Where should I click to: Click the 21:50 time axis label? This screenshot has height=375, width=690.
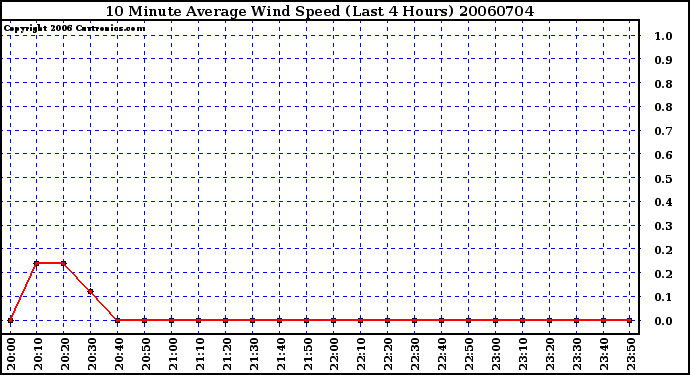click(308, 354)
